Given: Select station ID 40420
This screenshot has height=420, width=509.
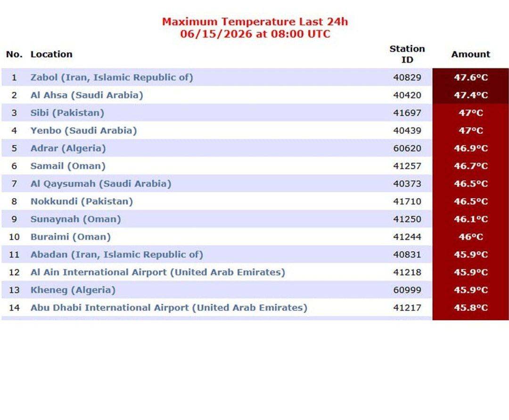Looking at the screenshot, I should pos(407,96).
